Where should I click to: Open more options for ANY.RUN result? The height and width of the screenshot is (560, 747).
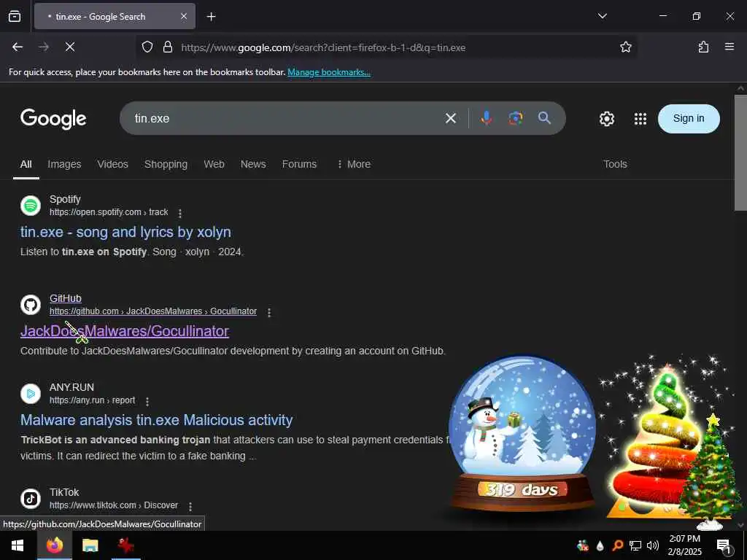pyautogui.click(x=147, y=401)
